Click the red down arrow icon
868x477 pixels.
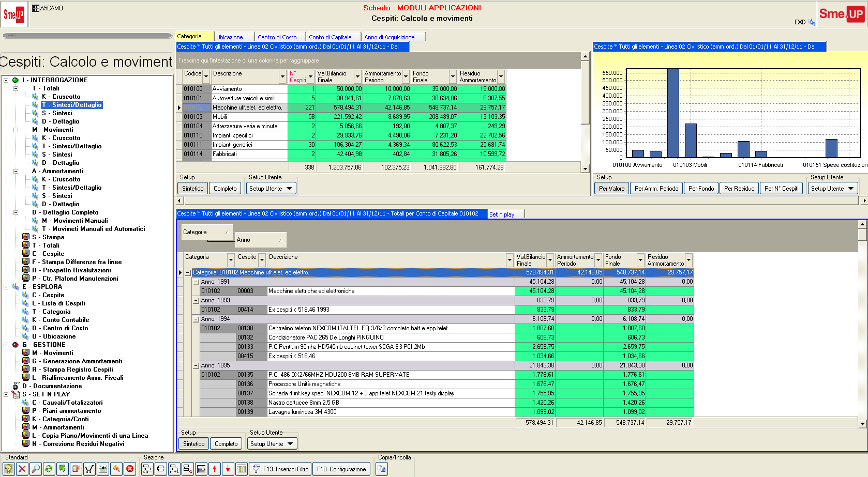228,469
